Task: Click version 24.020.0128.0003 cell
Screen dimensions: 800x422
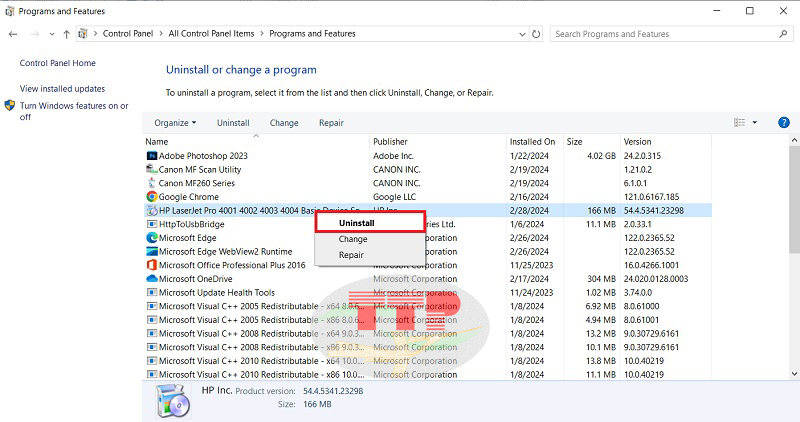Action: [656, 279]
